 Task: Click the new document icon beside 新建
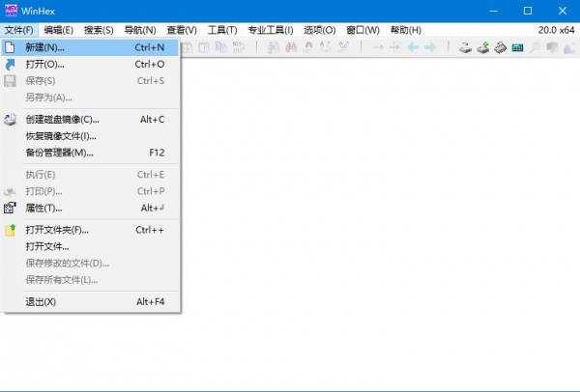10,47
